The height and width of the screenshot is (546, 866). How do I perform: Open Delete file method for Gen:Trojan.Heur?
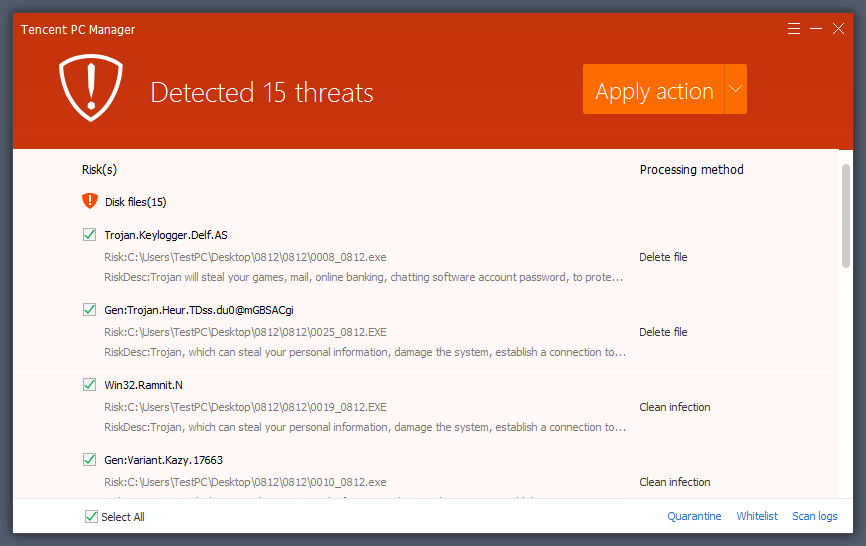point(663,332)
